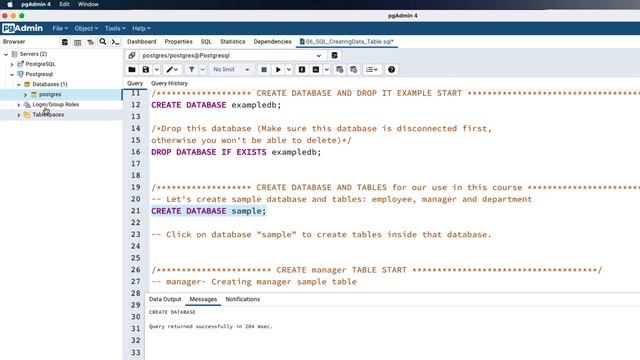Click the 'Query returned successfully' message
640x360 pixels.
(211, 327)
